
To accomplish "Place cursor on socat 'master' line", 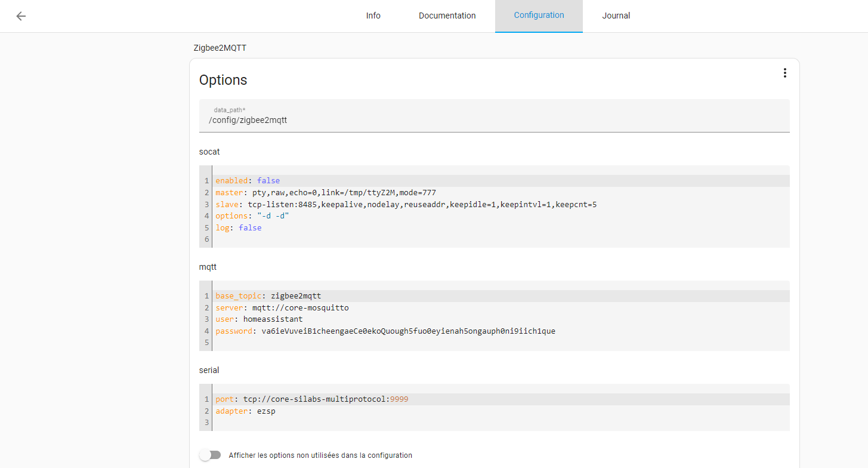I will coord(325,193).
